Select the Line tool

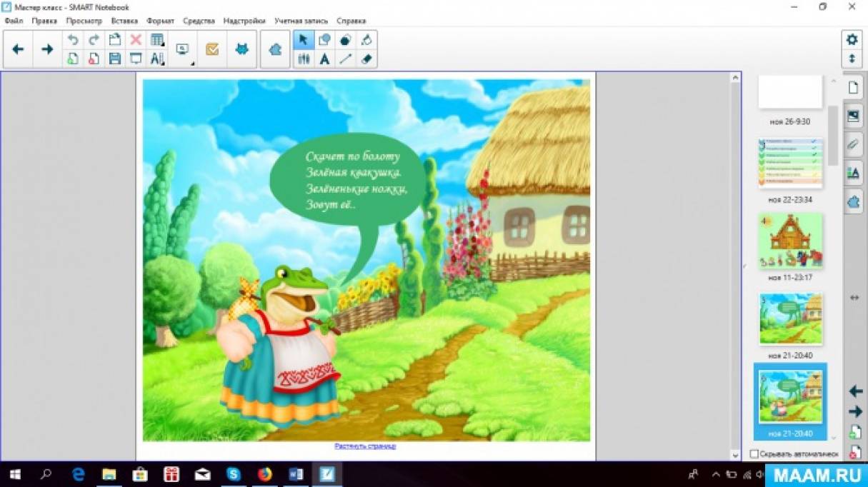pos(346,59)
